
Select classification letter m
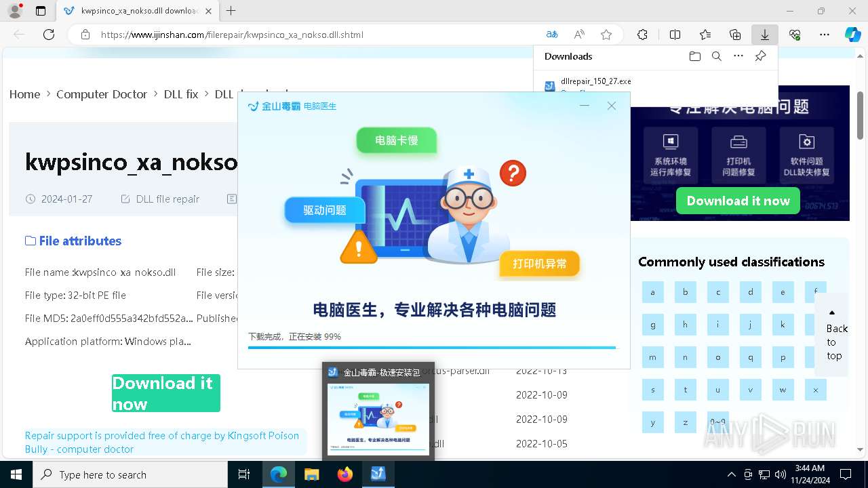[652, 357]
